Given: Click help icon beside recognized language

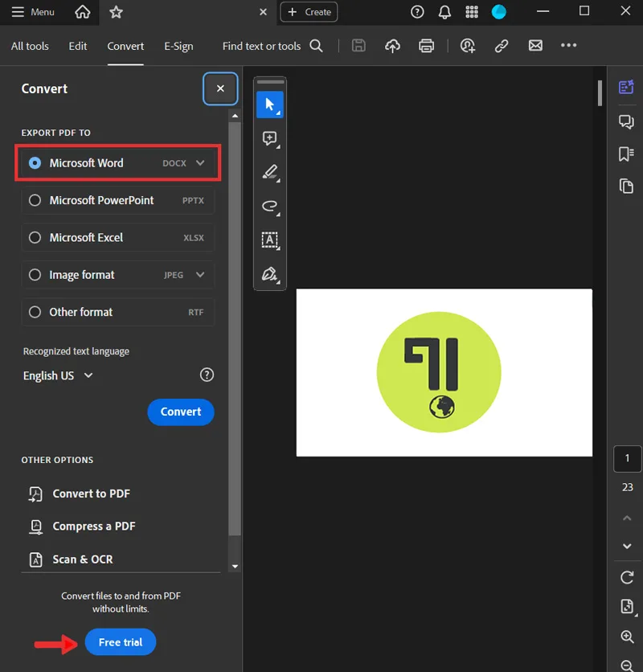Looking at the screenshot, I should pyautogui.click(x=207, y=375).
